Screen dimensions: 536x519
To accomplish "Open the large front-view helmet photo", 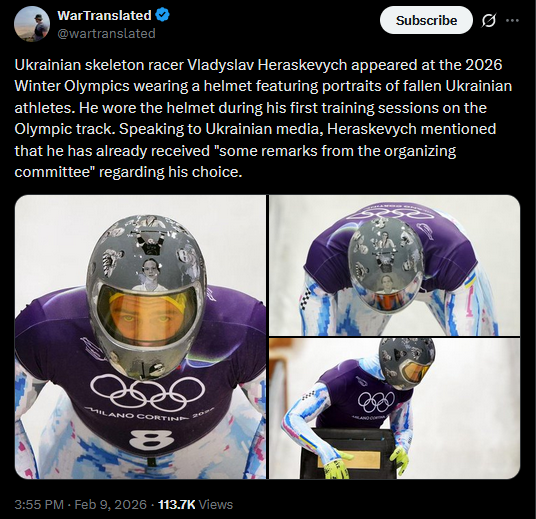I will point(140,337).
